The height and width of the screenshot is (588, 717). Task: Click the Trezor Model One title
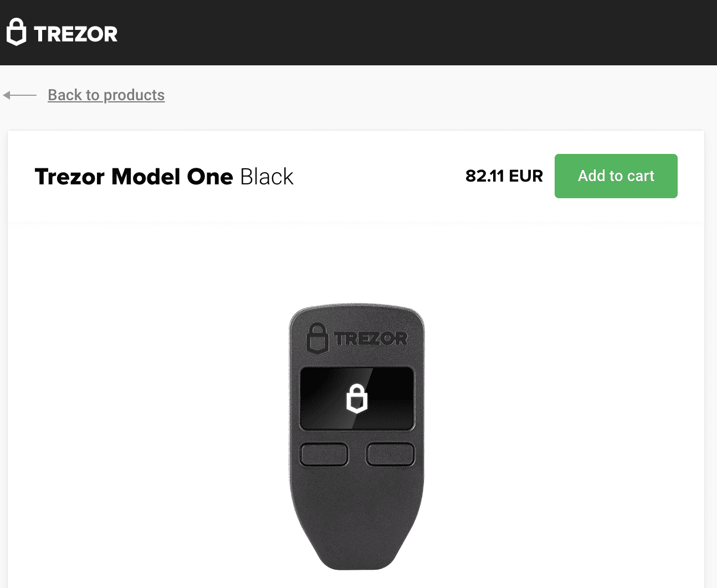click(x=134, y=176)
